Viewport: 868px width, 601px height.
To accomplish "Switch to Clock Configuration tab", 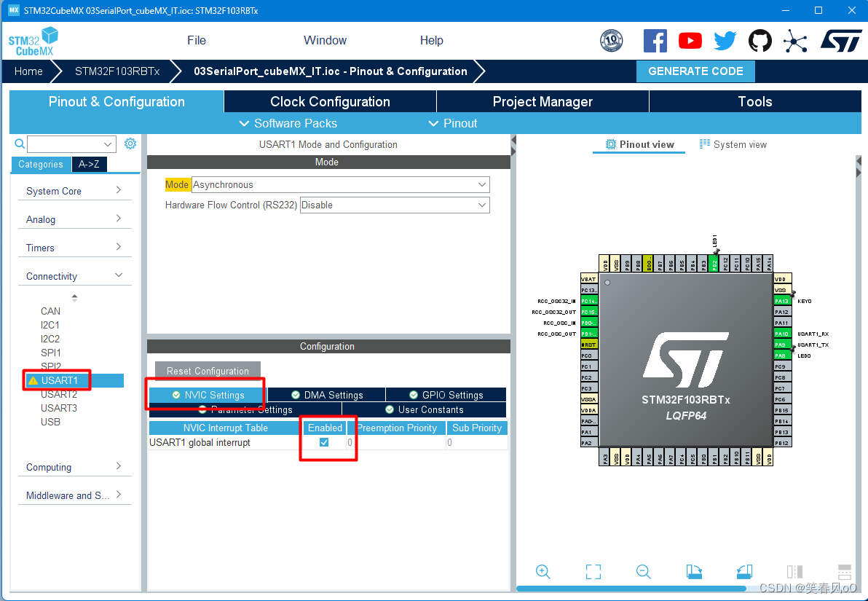I will coord(330,102).
